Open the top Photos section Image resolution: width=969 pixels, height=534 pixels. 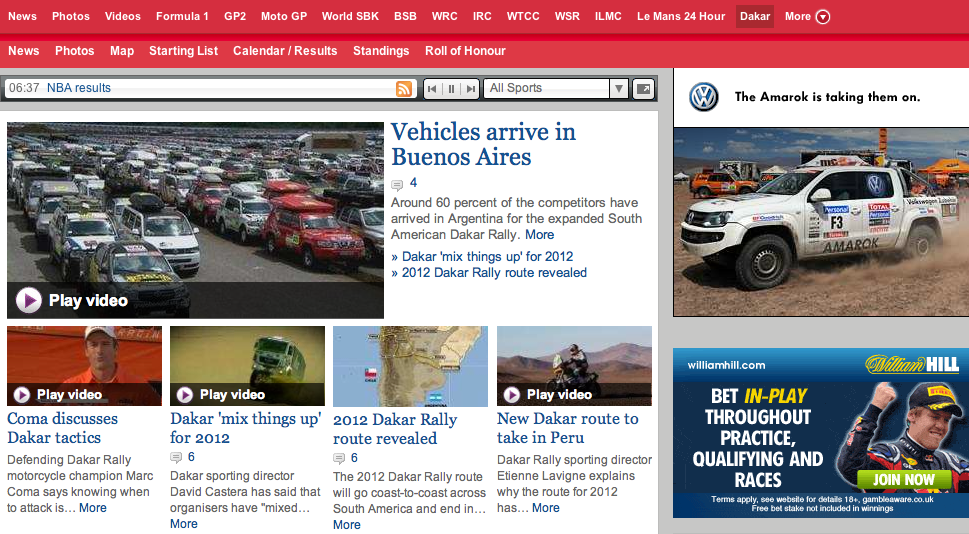click(x=70, y=16)
